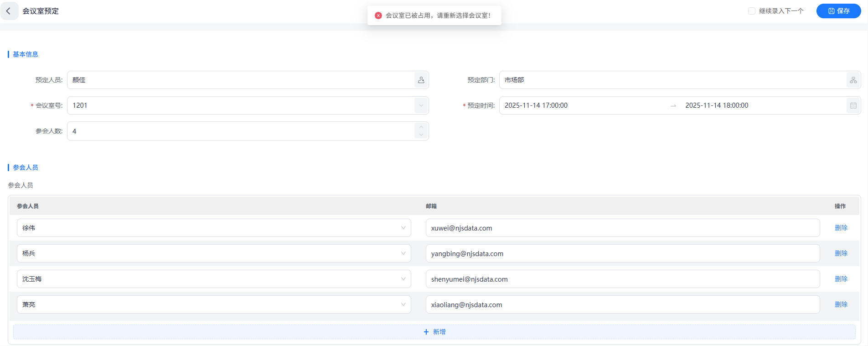The image size is (868, 346).
Task: Click the department tree icon in 预定部门
Action: 853,80
